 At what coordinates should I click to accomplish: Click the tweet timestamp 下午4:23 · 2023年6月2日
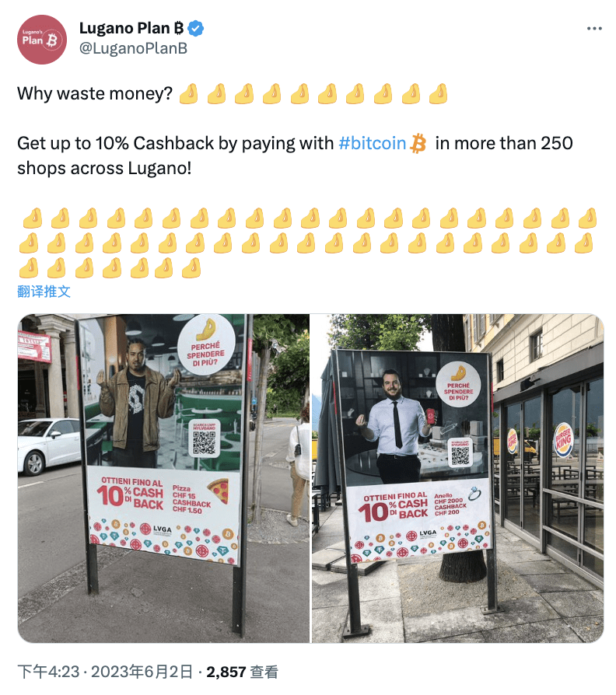pyautogui.click(x=105, y=672)
